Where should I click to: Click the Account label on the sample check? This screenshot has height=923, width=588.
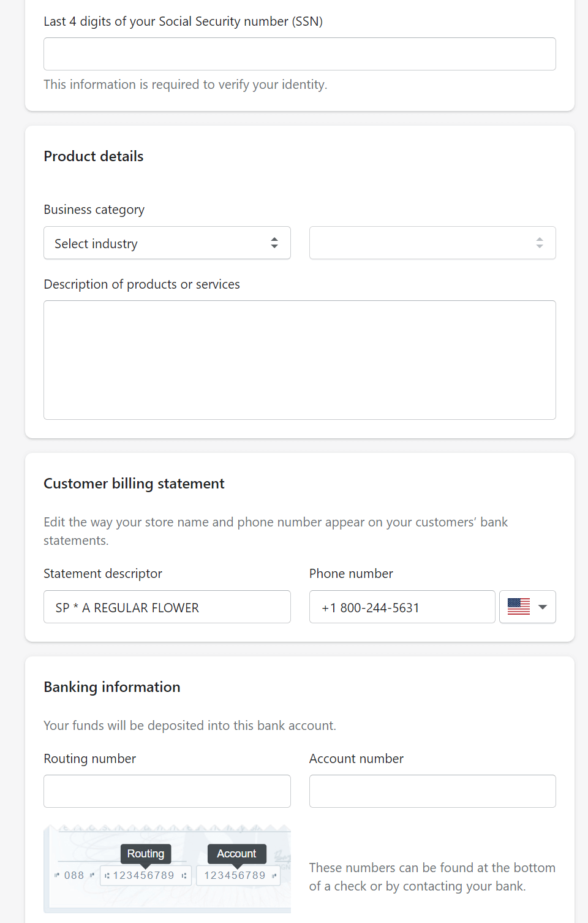(236, 853)
